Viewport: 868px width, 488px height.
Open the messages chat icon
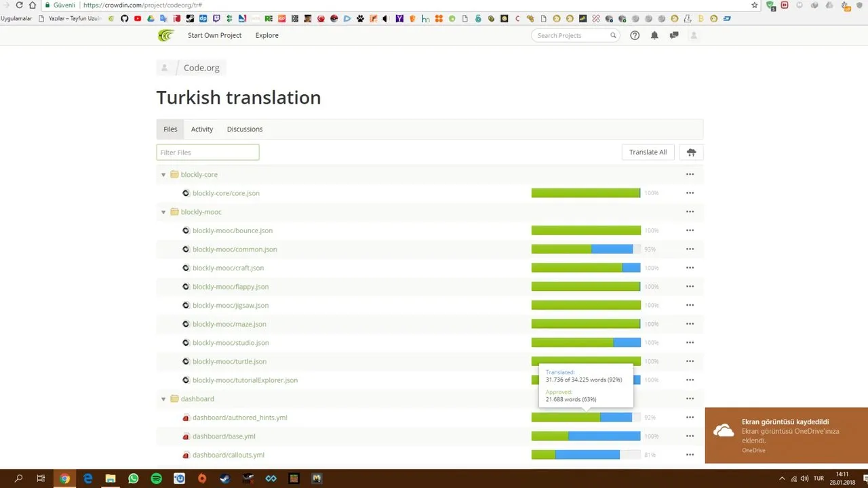point(674,35)
